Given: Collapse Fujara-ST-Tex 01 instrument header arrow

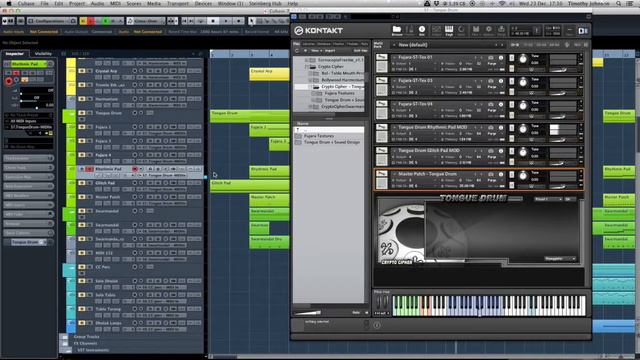Looking at the screenshot, I should tap(394, 58).
